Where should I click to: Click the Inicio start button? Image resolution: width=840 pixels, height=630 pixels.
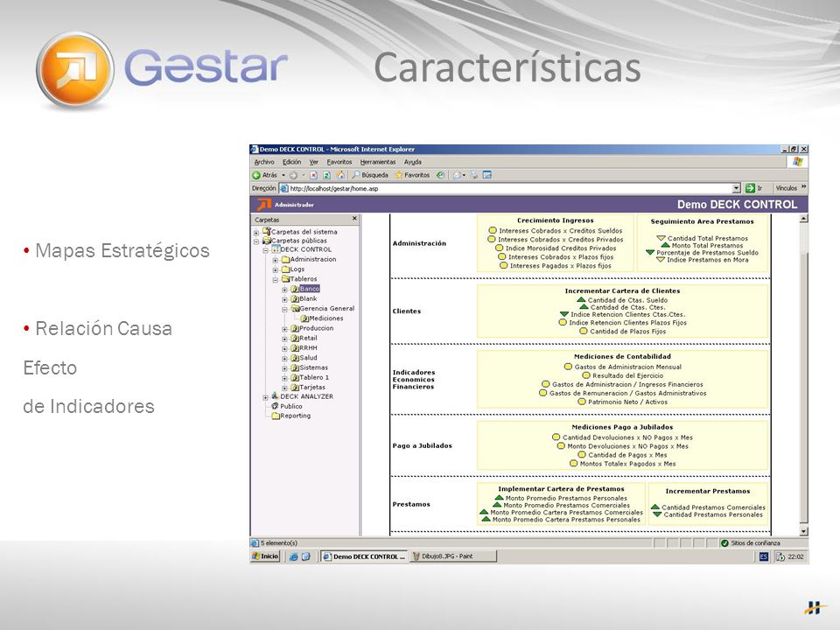(x=266, y=556)
